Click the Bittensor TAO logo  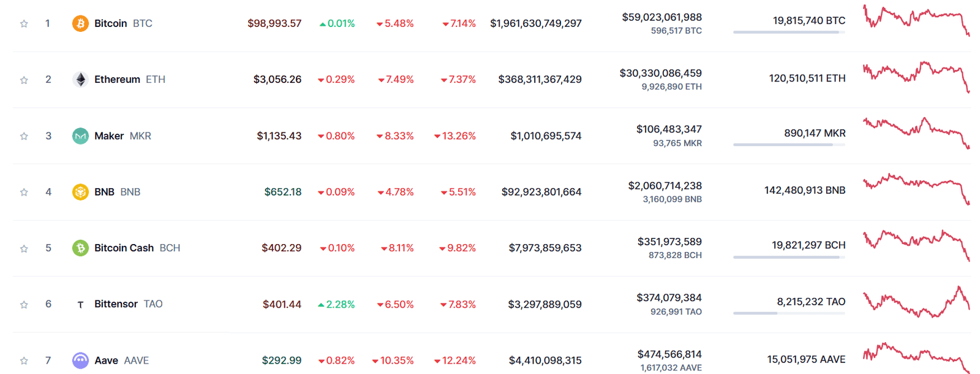click(x=80, y=303)
